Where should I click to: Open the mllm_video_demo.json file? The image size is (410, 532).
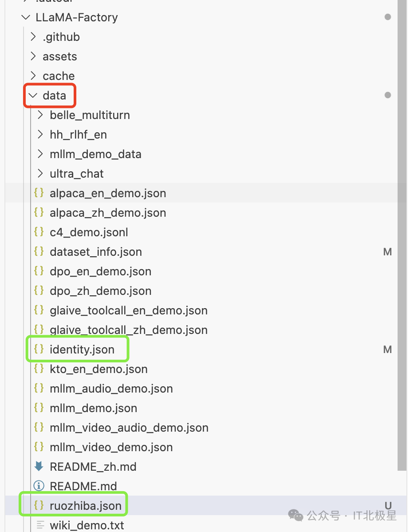tap(111, 447)
